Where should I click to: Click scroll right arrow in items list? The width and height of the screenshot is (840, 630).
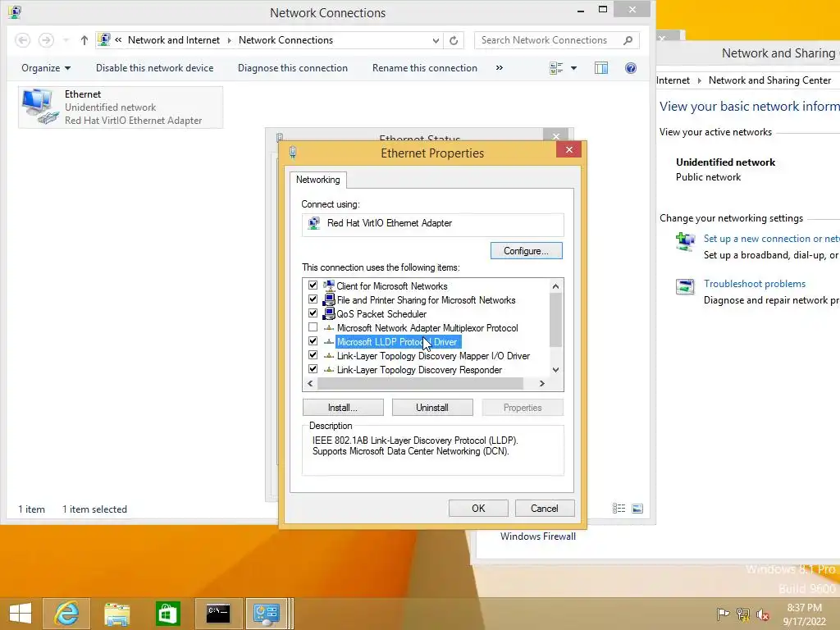coord(541,384)
